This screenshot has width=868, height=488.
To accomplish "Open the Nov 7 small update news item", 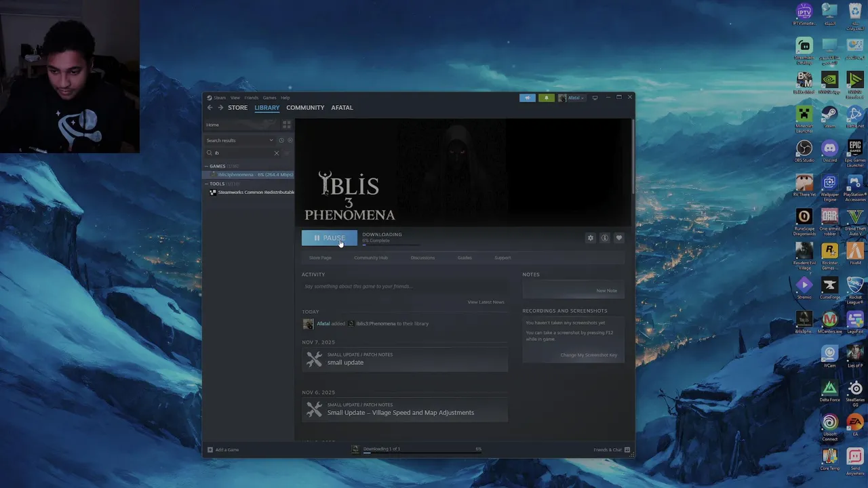I will tap(405, 359).
